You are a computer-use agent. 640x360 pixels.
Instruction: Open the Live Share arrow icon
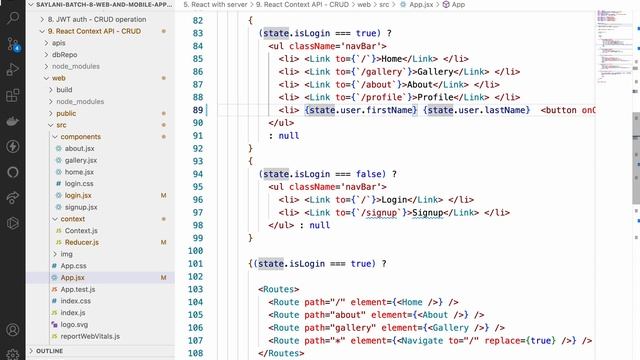click(x=13, y=198)
